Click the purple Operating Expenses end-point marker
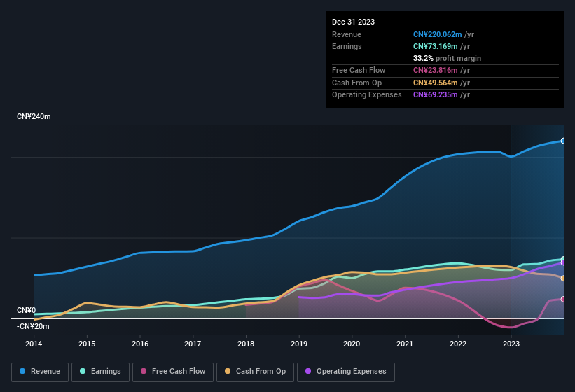 562,262
